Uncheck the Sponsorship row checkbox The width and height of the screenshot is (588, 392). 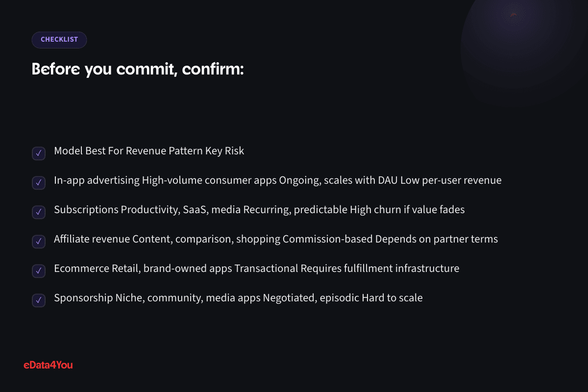(x=39, y=300)
